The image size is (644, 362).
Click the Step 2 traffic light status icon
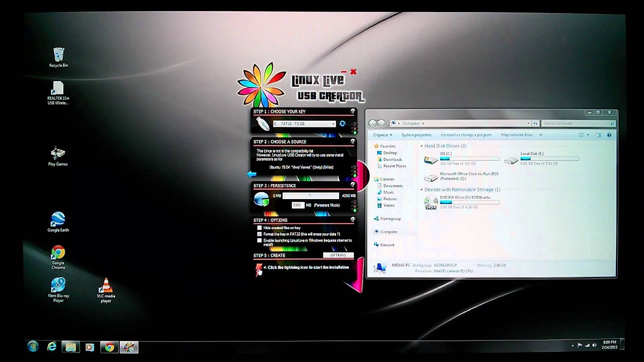(354, 170)
